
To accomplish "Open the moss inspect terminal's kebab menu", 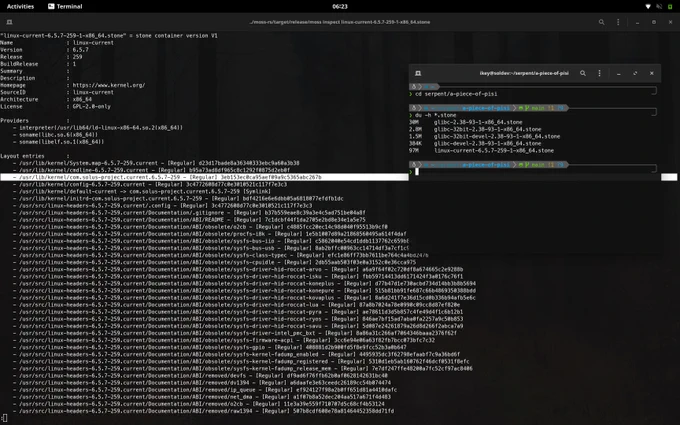I will click(x=618, y=22).
